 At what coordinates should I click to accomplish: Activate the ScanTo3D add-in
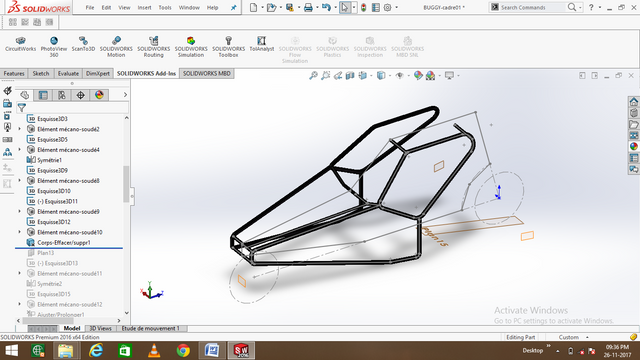(x=83, y=44)
